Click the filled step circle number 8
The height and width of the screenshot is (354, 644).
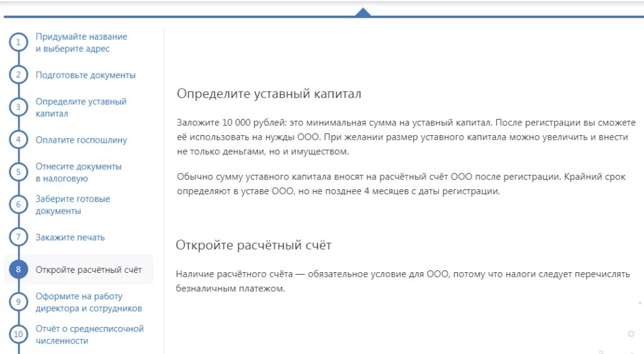(18, 269)
